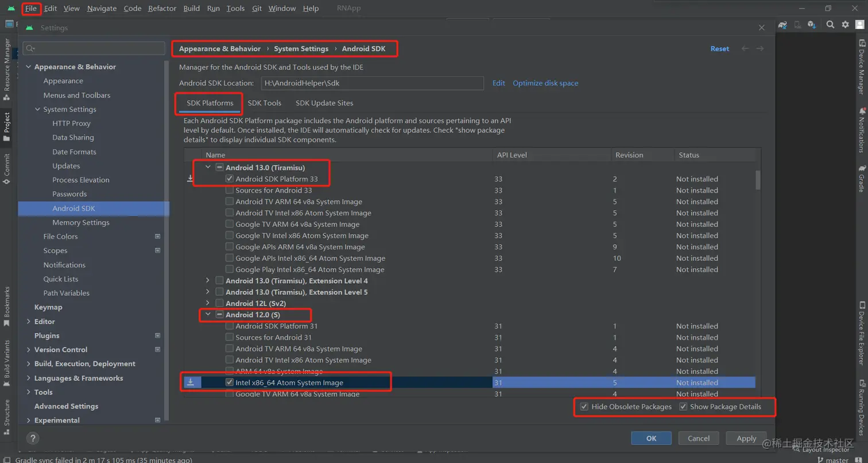This screenshot has width=868, height=463.
Task: Click the download icon beside Intel x86_64 Atom System Image
Action: [191, 383]
